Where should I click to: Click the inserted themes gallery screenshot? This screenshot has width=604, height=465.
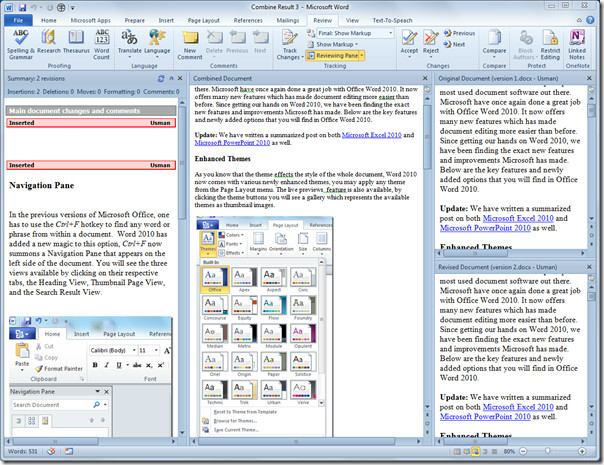[x=264, y=326]
